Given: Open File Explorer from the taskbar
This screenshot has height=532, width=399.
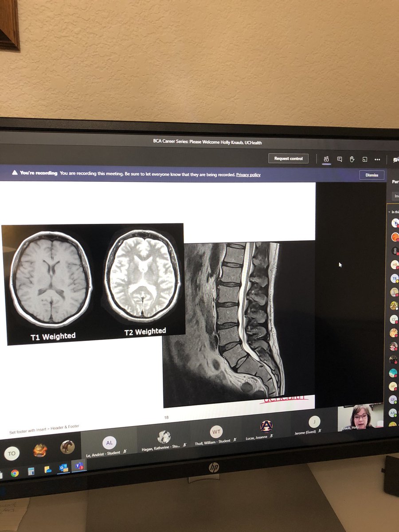Looking at the screenshot, I should [48, 469].
